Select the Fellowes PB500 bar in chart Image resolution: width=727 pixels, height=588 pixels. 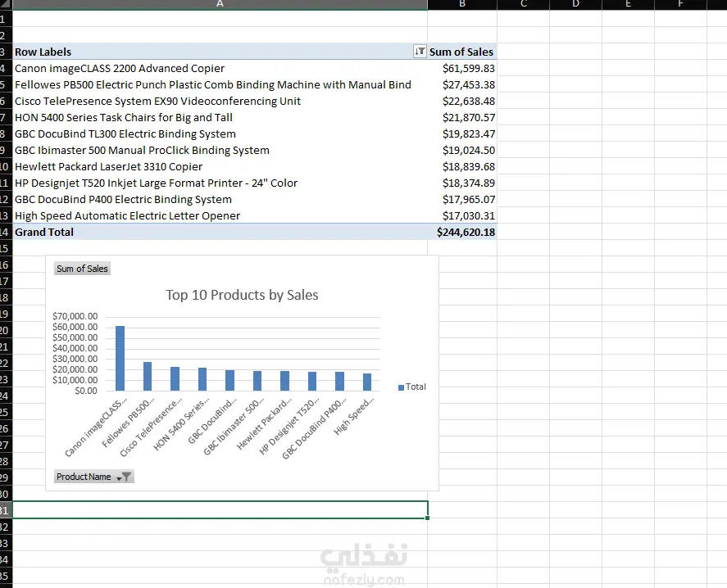pos(148,376)
